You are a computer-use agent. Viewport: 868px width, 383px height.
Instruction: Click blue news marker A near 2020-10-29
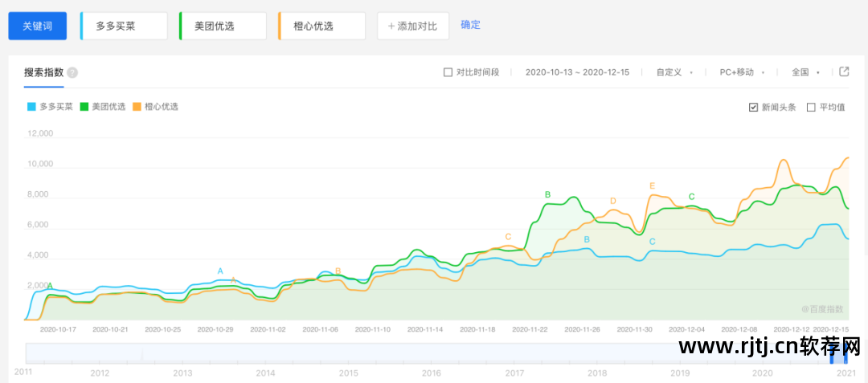coord(220,271)
